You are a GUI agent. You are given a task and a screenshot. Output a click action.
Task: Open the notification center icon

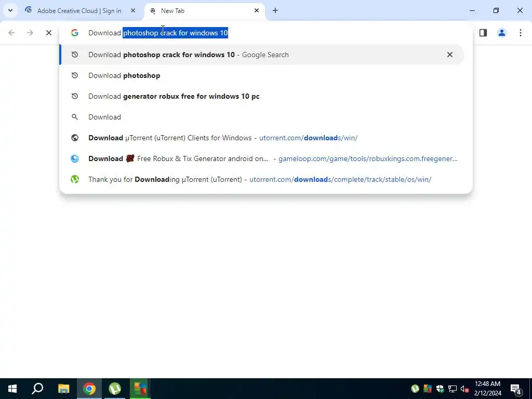516,389
